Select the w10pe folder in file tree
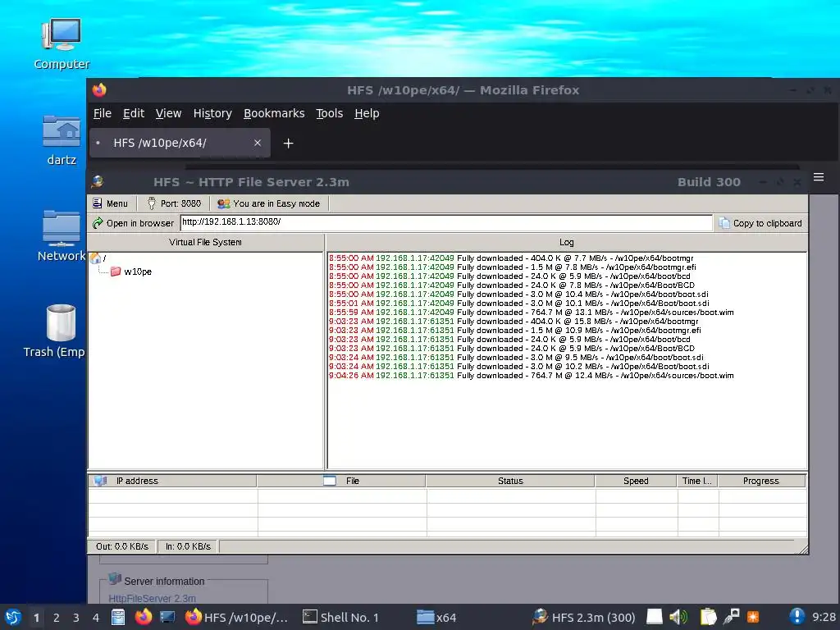This screenshot has width=840, height=630. (x=132, y=272)
